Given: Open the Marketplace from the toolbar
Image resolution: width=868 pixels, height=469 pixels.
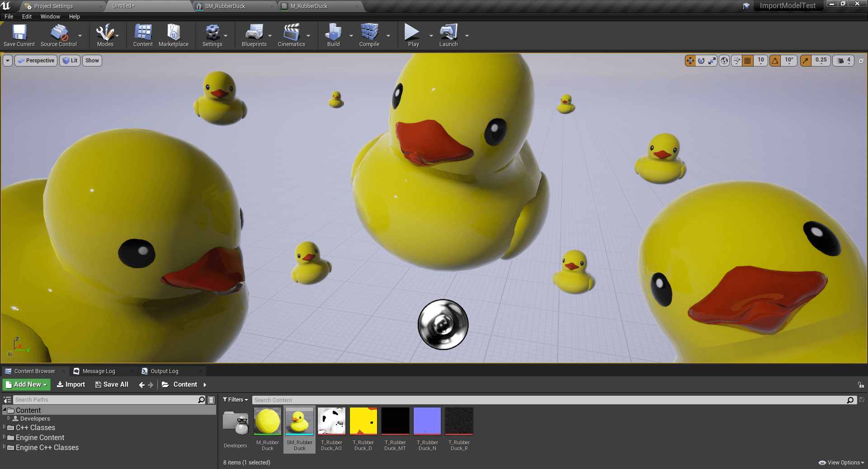Looking at the screenshot, I should [x=173, y=33].
